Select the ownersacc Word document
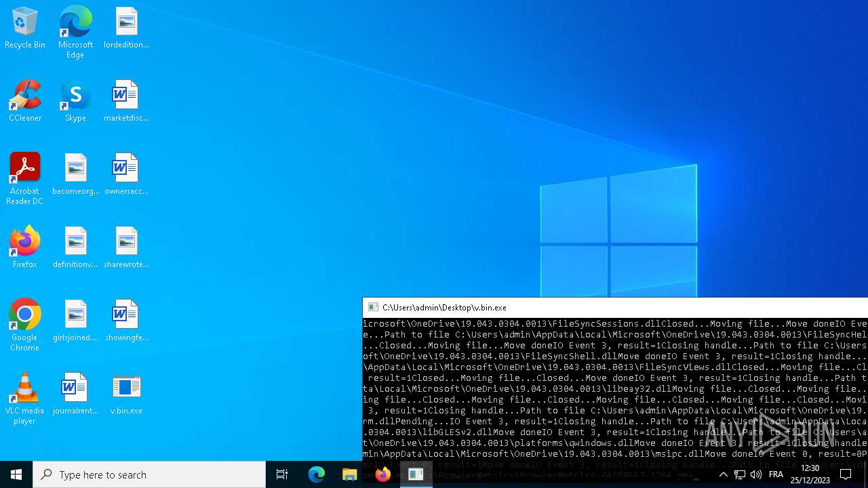The height and width of the screenshot is (488, 868). [126, 175]
